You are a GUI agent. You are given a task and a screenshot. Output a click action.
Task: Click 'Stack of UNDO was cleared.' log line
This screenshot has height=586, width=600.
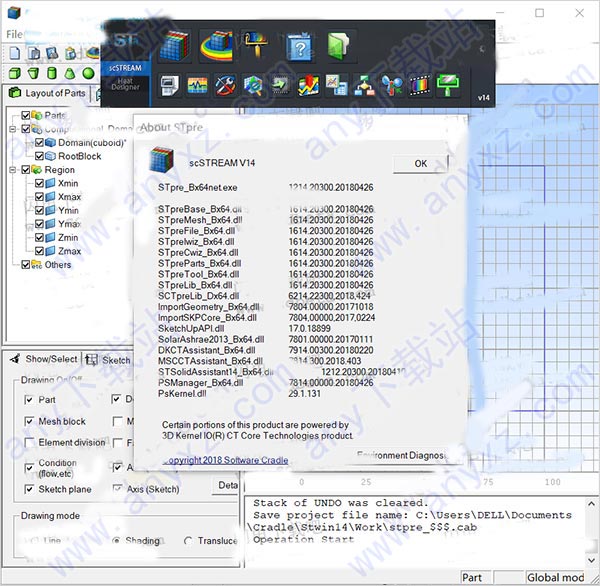(341, 503)
